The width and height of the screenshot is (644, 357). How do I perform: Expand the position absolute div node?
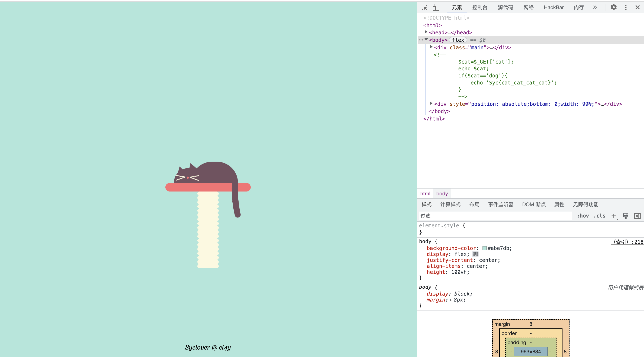pyautogui.click(x=431, y=103)
